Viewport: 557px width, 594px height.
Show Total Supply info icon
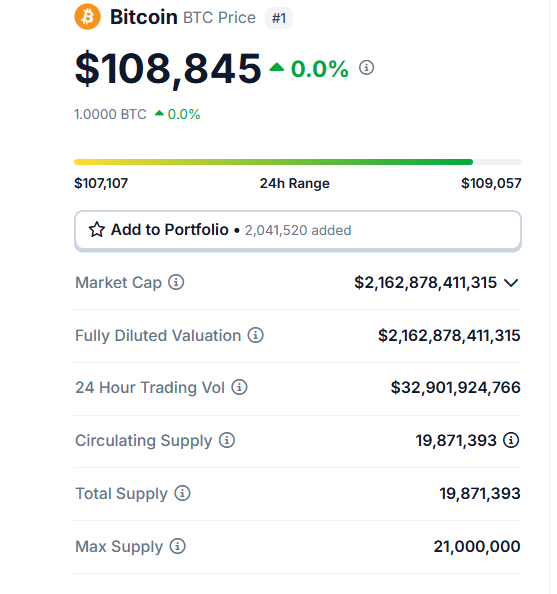[182, 493]
